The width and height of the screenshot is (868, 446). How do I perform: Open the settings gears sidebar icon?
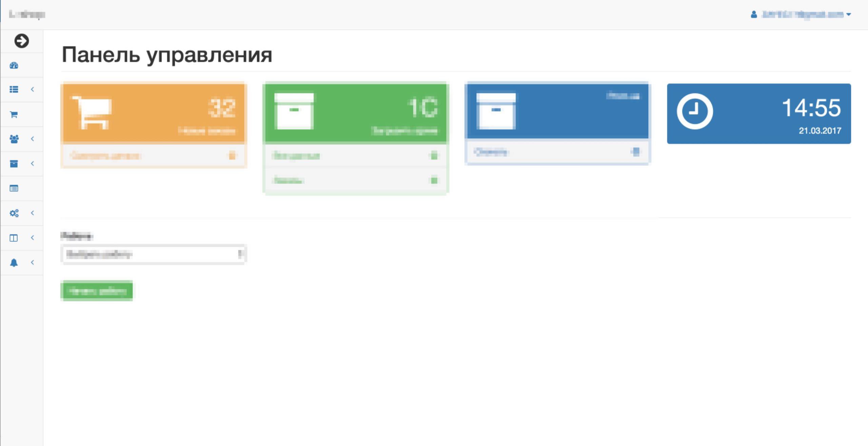(14, 213)
